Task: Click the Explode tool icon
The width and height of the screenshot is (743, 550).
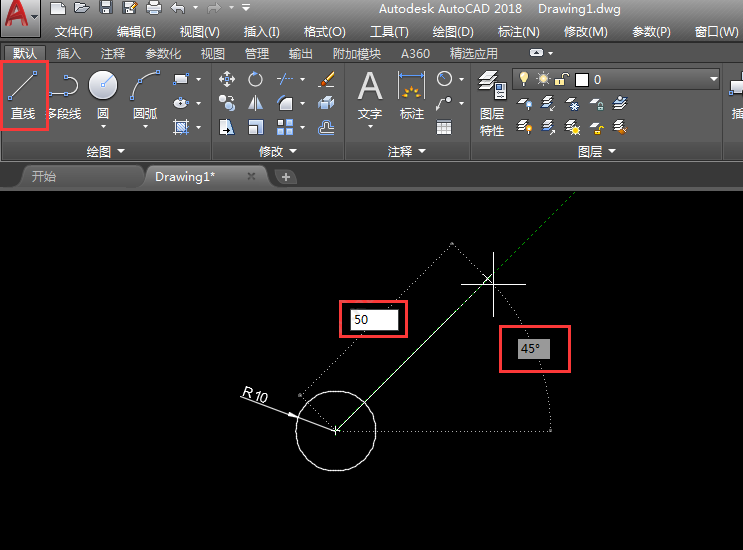Action: click(326, 103)
